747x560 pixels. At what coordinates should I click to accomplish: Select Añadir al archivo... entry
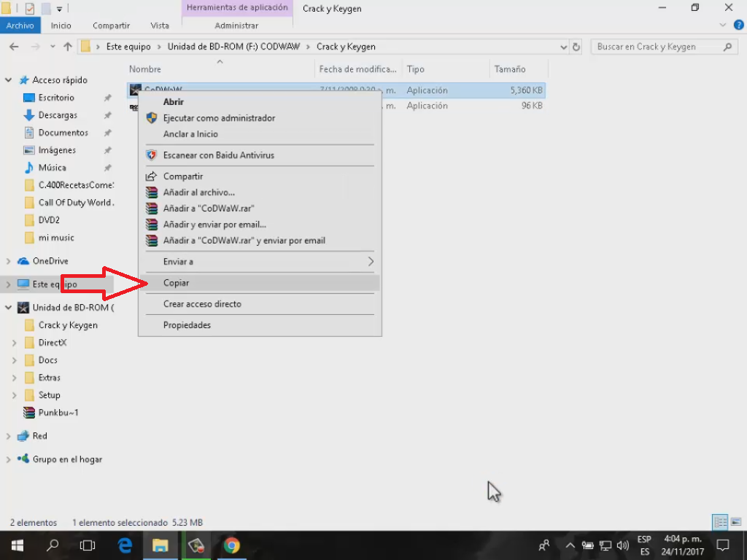point(260,192)
